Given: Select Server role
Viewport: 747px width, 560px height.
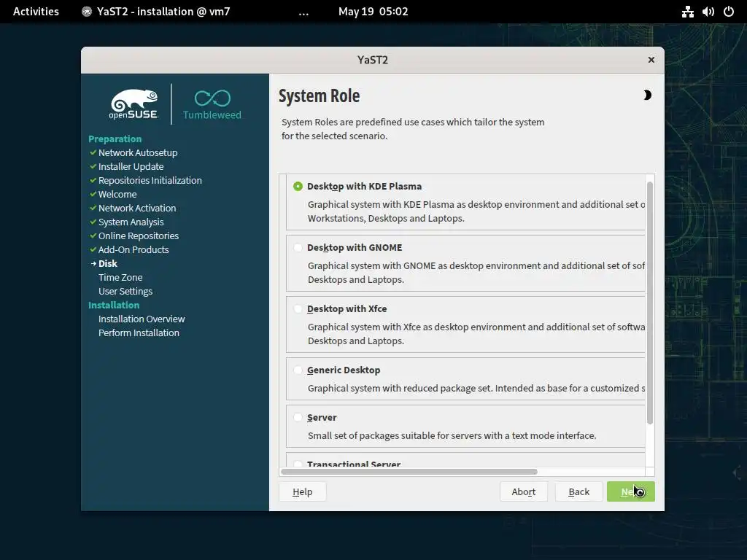Looking at the screenshot, I should 298,418.
